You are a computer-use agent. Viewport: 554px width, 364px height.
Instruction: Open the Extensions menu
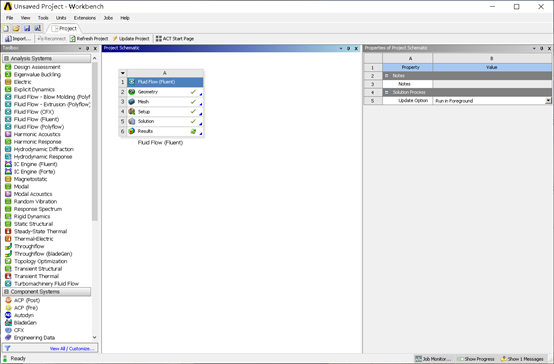tap(85, 18)
